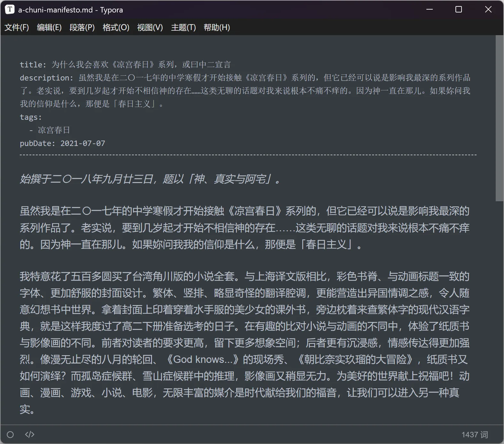Viewport: 504px width, 444px height.
Task: Minimize the Typora window
Action: [x=430, y=10]
